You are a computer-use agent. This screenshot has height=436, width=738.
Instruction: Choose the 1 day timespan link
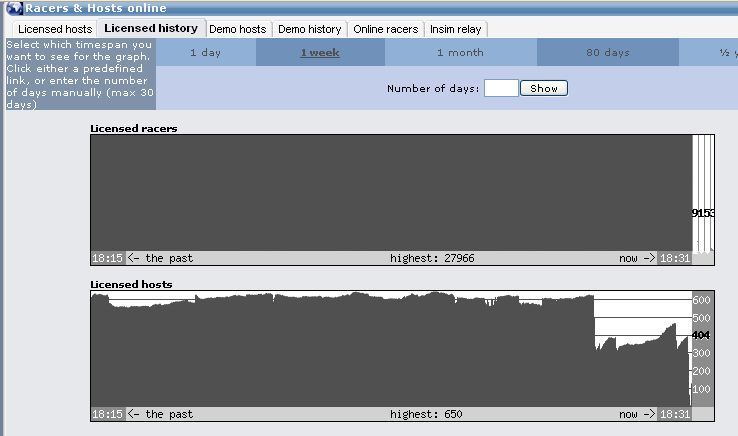(206, 52)
